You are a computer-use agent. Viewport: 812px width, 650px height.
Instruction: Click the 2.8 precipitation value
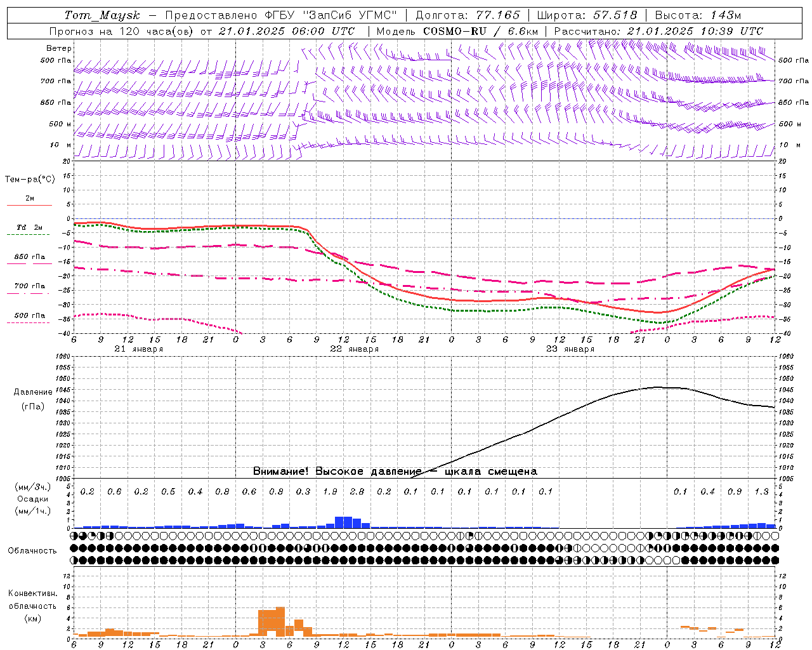tap(357, 491)
